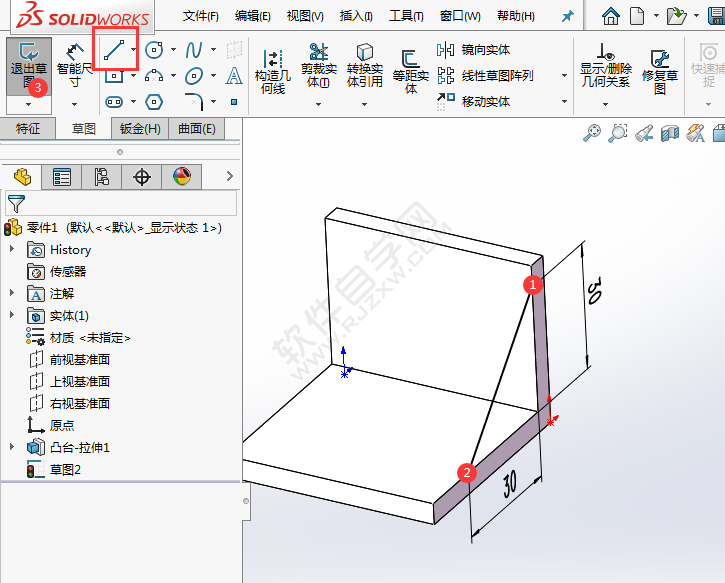The image size is (725, 583).
Task: Click the Open file icon
Action: [676, 16]
